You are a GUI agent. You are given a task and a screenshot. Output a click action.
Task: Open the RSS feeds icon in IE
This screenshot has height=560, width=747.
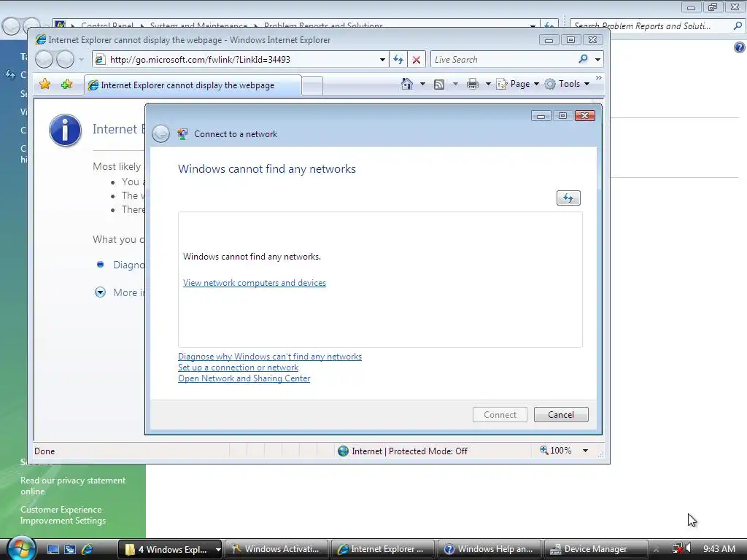click(x=439, y=85)
